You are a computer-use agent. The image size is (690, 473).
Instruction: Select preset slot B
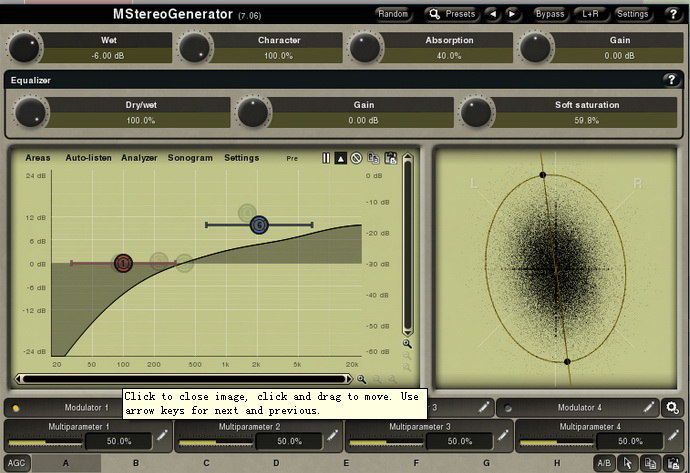tap(136, 463)
